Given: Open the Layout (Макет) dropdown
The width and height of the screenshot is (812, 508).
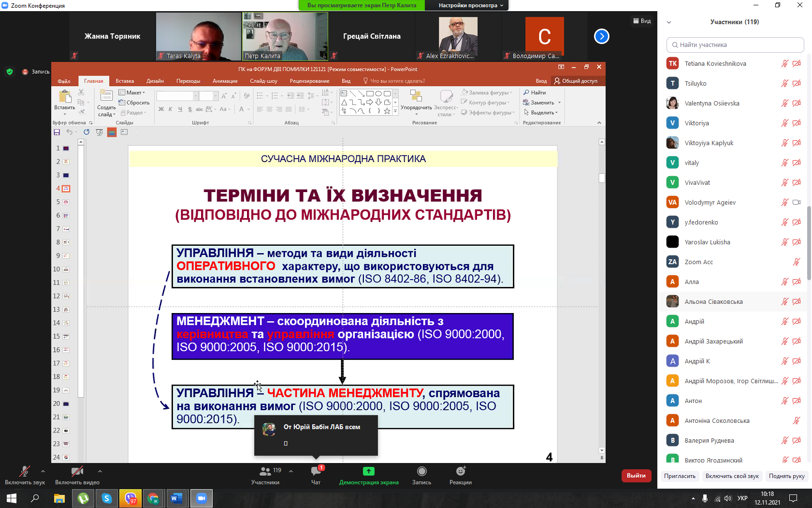Looking at the screenshot, I should point(132,92).
